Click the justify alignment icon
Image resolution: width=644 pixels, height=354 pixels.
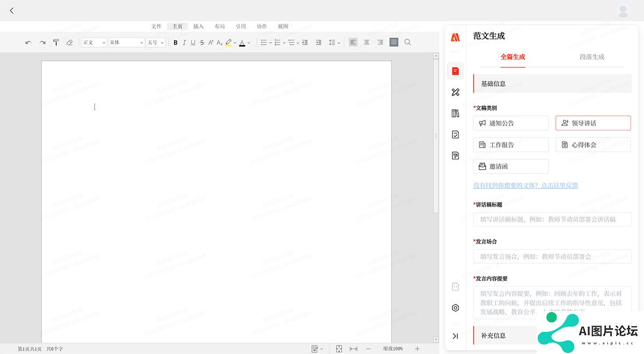click(394, 42)
